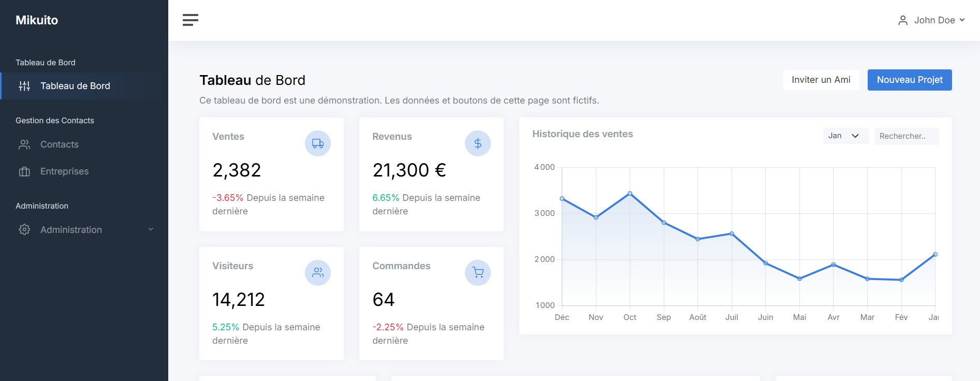Click the hamburger menu icon
This screenshot has height=381, width=980.
pos(190,20)
